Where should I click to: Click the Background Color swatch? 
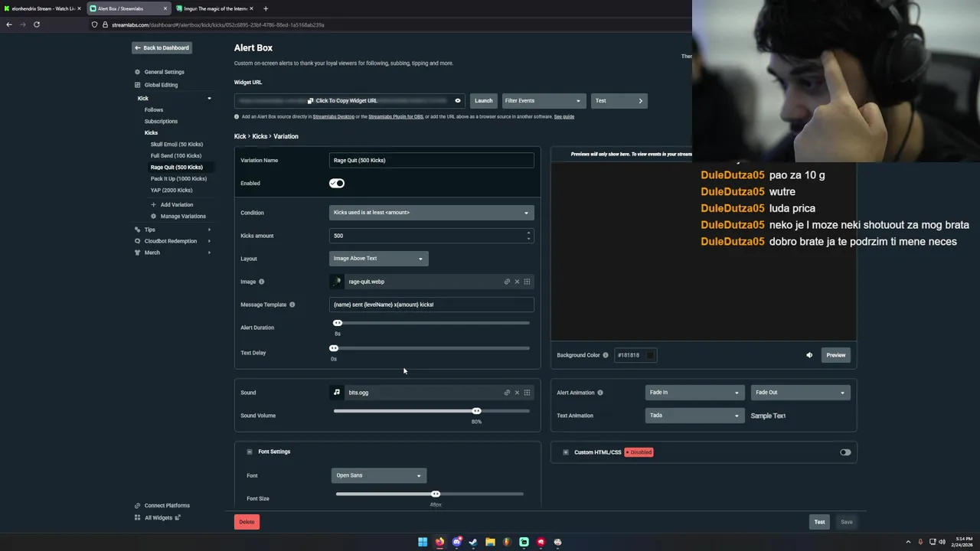pyautogui.click(x=650, y=355)
